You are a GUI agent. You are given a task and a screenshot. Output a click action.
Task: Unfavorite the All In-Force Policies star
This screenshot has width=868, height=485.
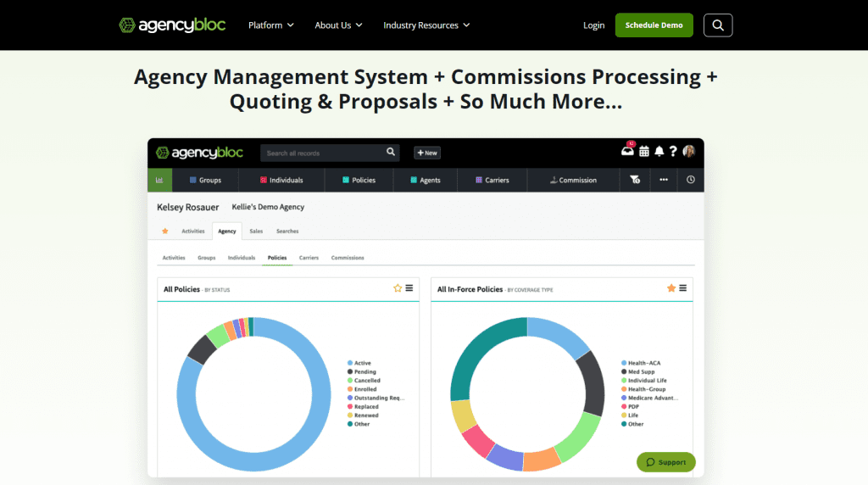tap(671, 288)
